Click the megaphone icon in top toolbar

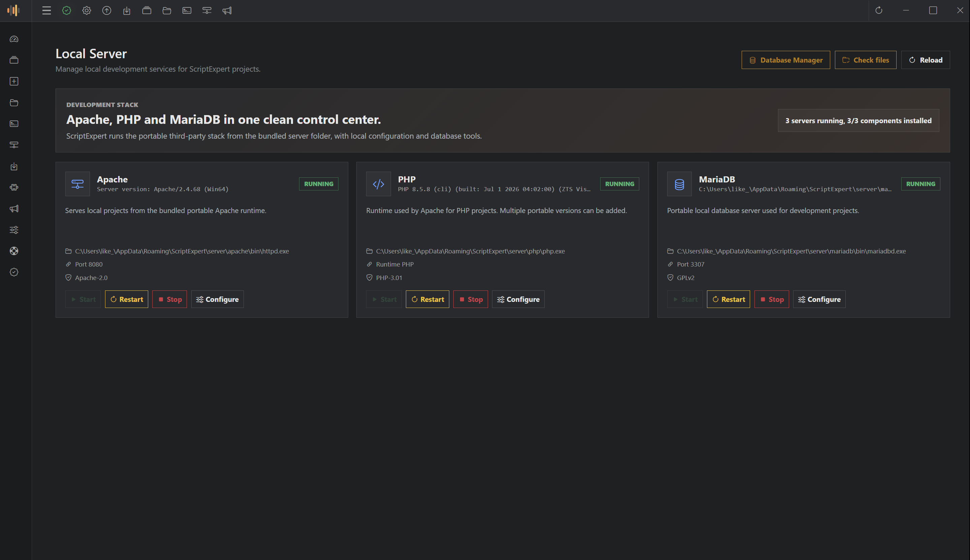point(227,10)
